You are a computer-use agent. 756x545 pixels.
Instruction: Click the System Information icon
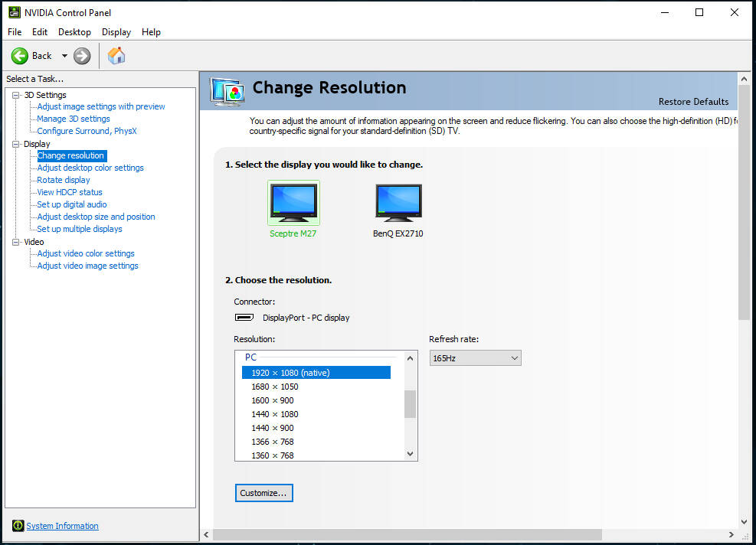[18, 526]
